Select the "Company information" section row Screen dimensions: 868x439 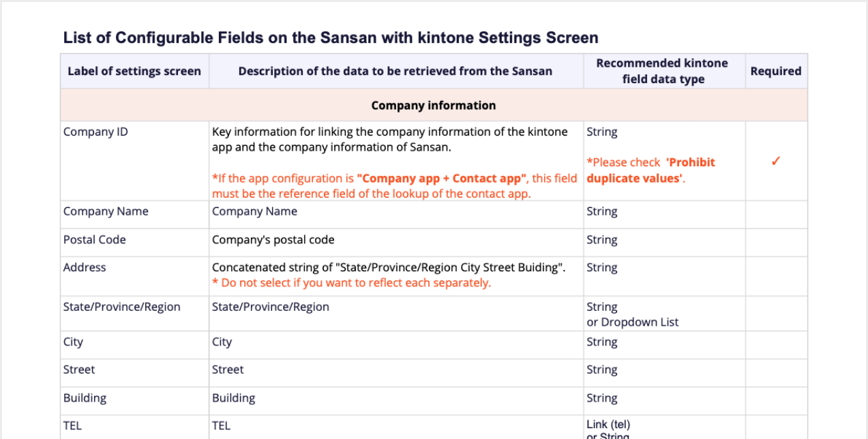[x=434, y=106]
